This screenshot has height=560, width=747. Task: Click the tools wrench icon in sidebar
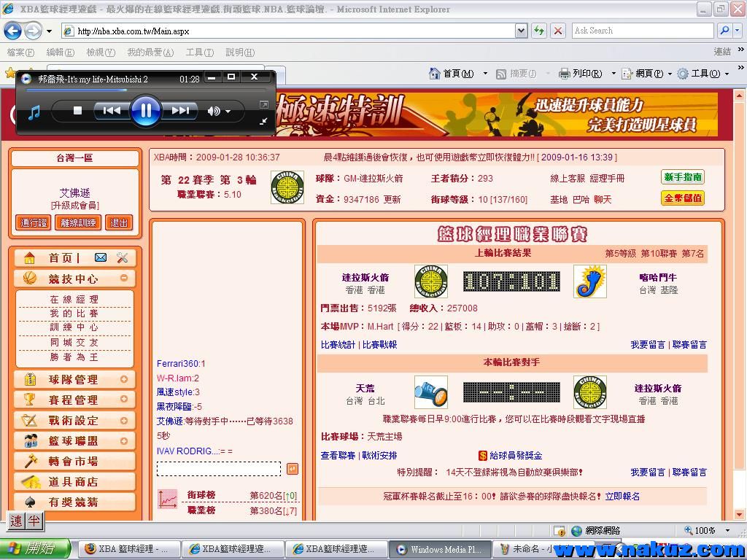click(123, 257)
